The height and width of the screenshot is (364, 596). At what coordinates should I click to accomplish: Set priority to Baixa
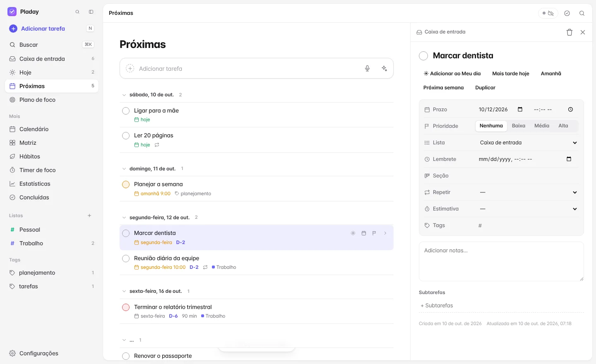pos(519,126)
